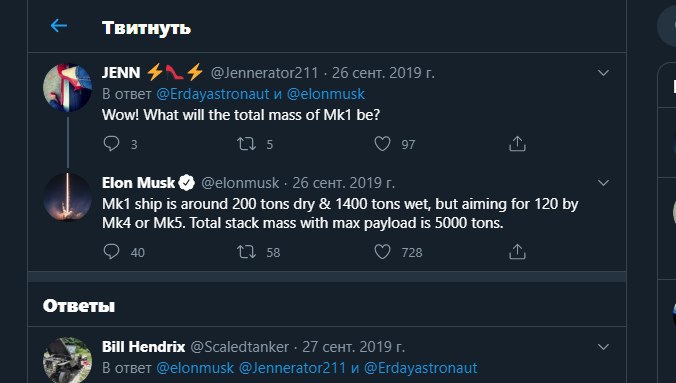Image resolution: width=676 pixels, height=383 pixels.
Task: Open options chevron on Bill Hendrix's reply
Action: click(603, 347)
